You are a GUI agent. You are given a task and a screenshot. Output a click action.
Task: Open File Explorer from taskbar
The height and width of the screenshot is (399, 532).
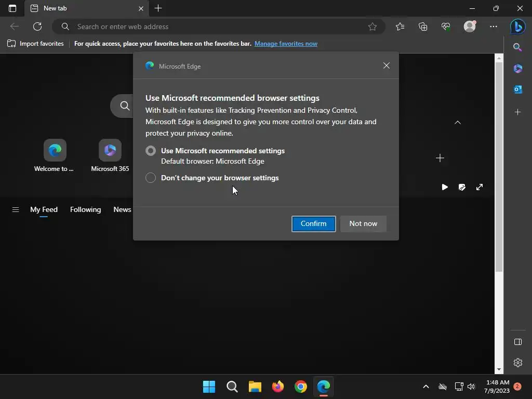pos(255,387)
